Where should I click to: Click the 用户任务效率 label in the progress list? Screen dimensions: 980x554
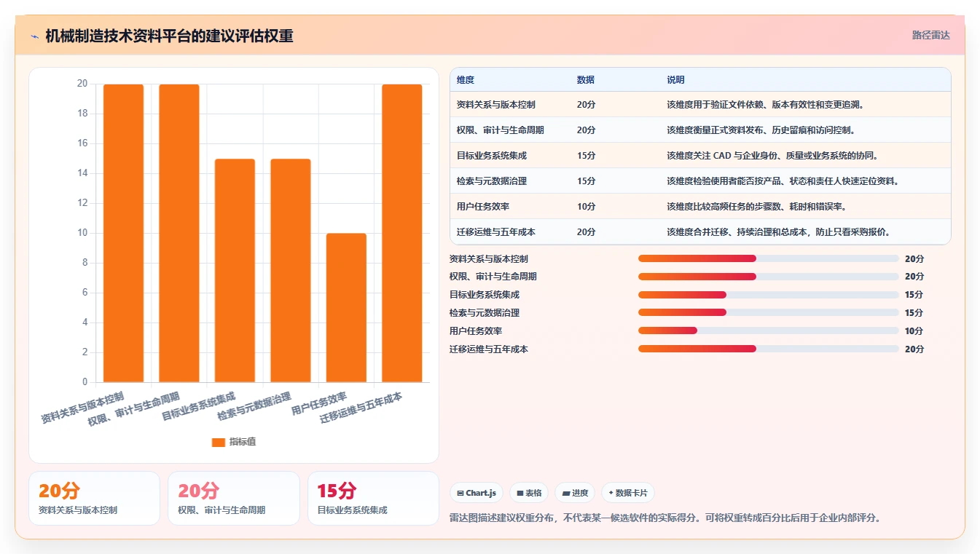[x=476, y=331]
